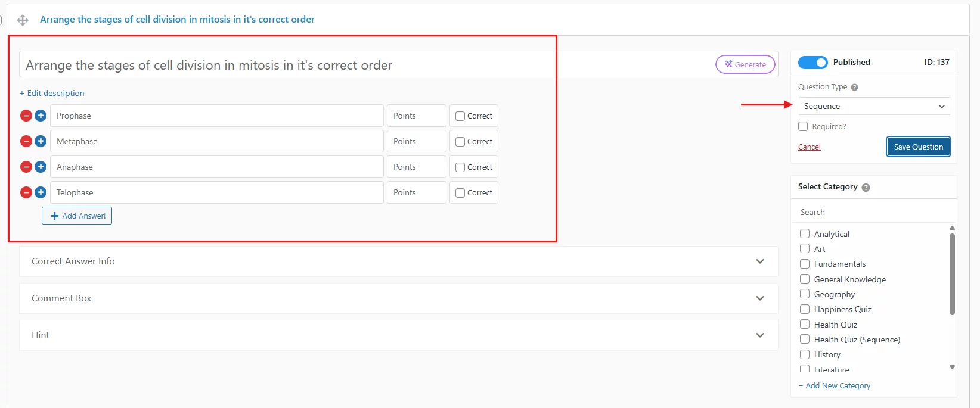Add answer after Anaphase with blue plus
The width and height of the screenshot is (980, 408).
click(x=41, y=167)
